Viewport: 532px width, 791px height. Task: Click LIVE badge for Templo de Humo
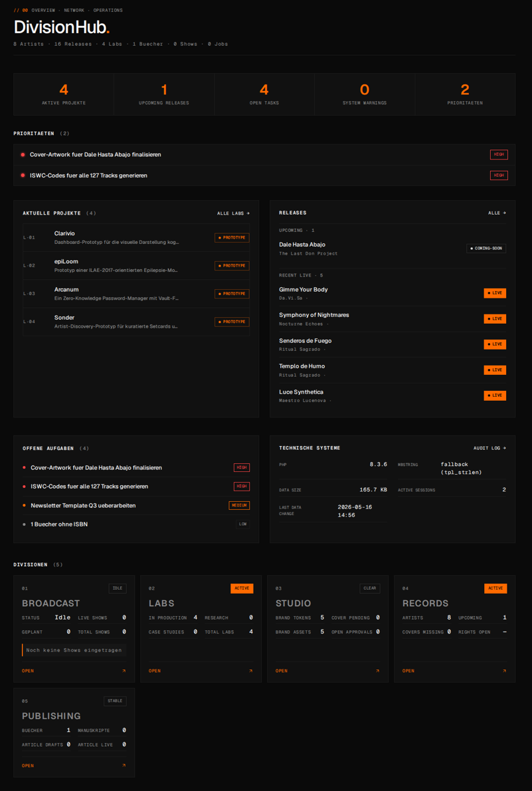pyautogui.click(x=495, y=370)
